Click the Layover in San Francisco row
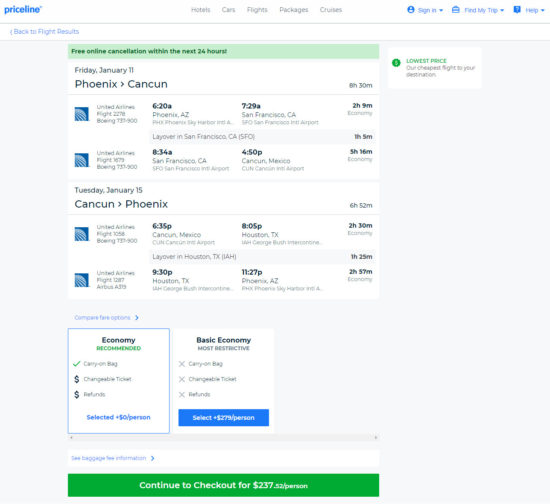This screenshot has height=504, width=550. [x=262, y=137]
